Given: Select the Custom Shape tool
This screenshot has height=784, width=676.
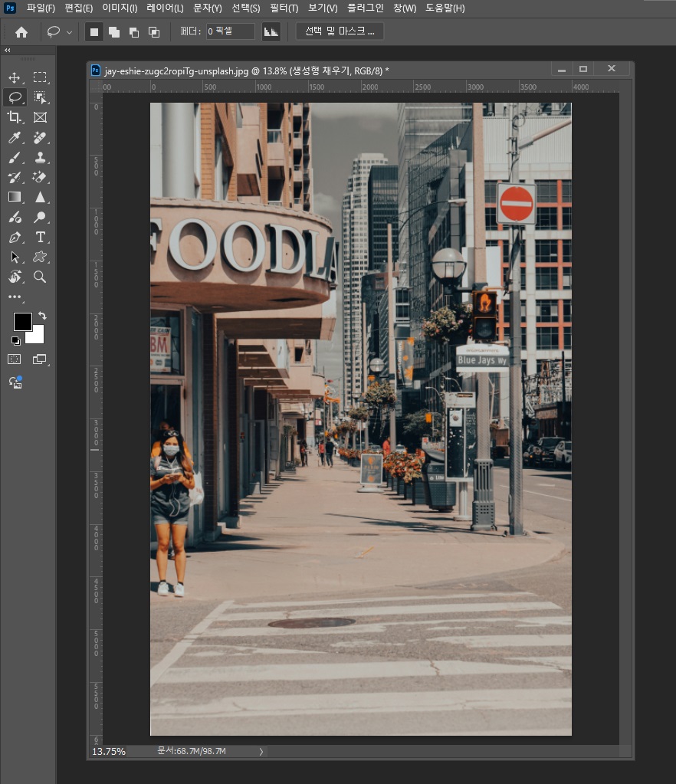Looking at the screenshot, I should (x=40, y=257).
